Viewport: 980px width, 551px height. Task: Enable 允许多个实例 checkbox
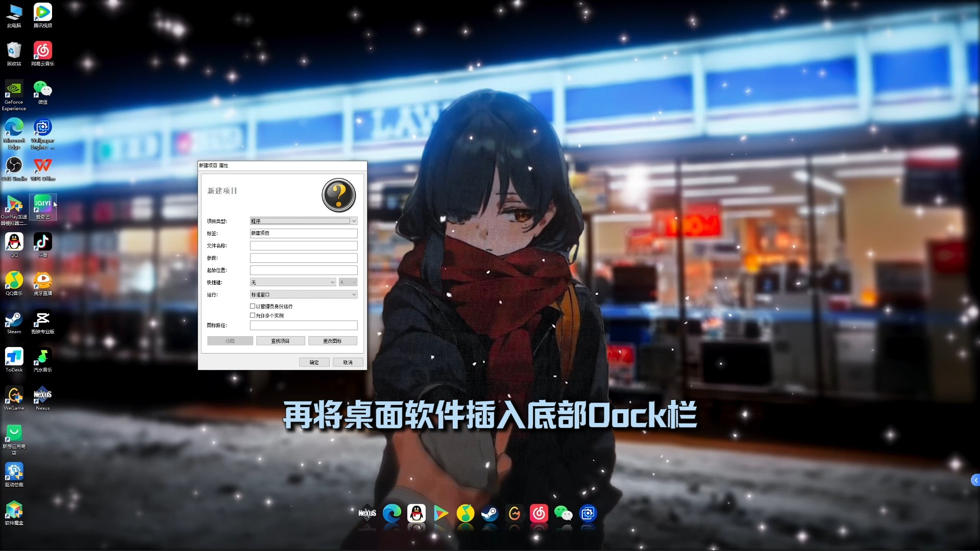253,315
